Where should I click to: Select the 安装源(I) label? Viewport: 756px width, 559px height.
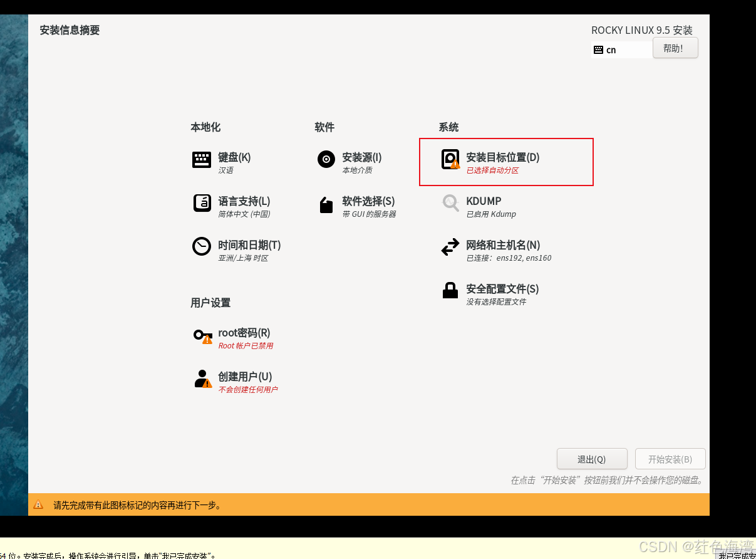click(362, 157)
